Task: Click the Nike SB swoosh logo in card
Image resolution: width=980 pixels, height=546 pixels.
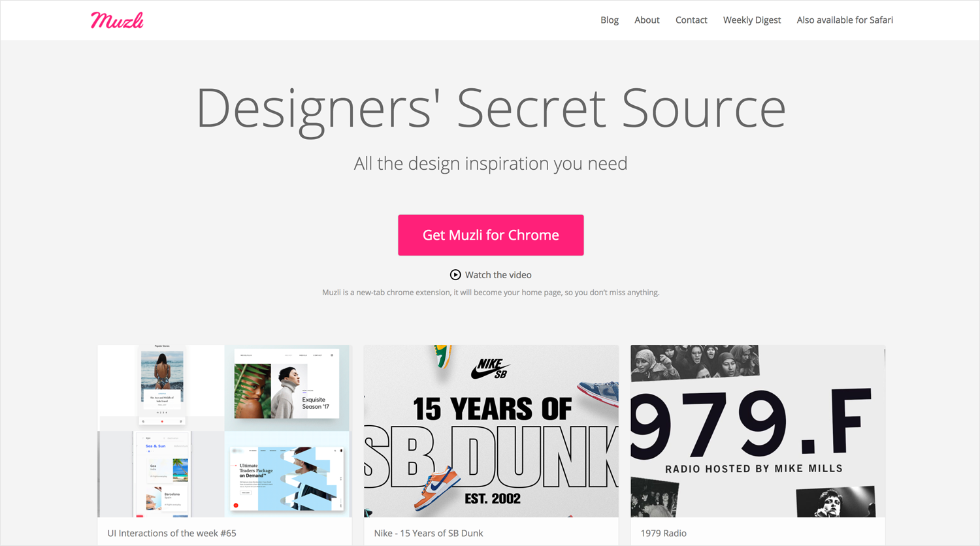Action: coord(490,369)
